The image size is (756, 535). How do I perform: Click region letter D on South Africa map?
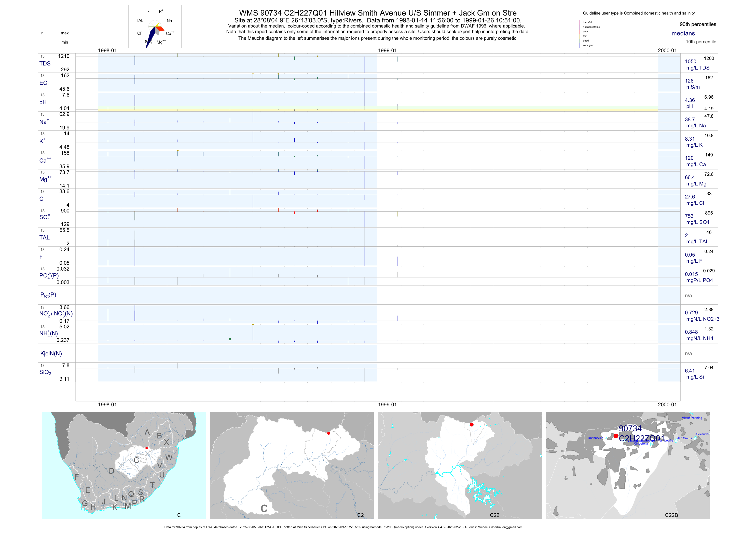pos(112,471)
